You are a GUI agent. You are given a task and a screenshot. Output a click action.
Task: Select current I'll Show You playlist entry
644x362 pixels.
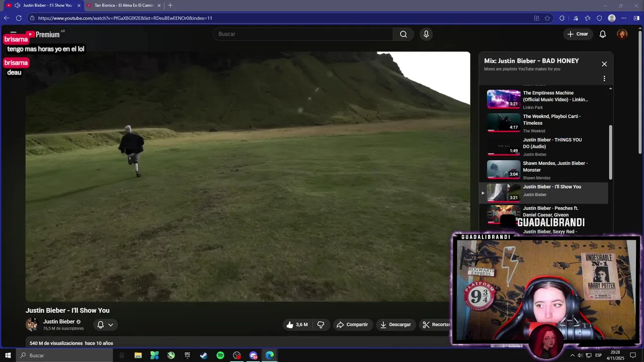pos(543,193)
